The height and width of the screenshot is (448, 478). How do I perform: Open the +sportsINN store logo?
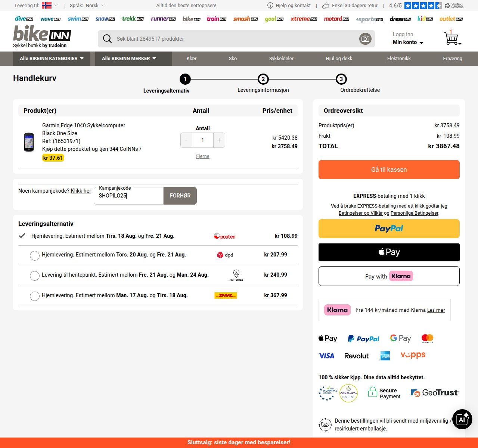(x=369, y=19)
